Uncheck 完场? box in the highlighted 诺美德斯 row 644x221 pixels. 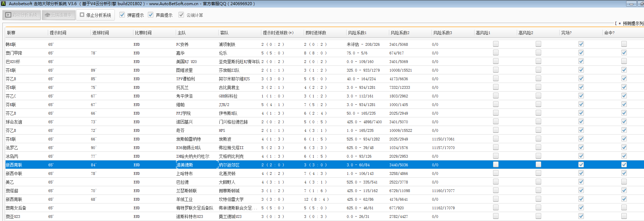point(581,165)
